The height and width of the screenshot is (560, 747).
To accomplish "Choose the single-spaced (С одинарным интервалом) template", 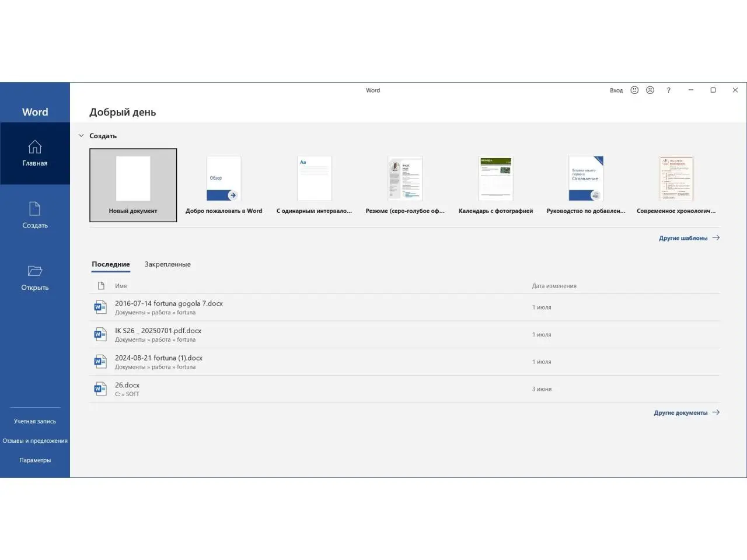I will (x=314, y=185).
